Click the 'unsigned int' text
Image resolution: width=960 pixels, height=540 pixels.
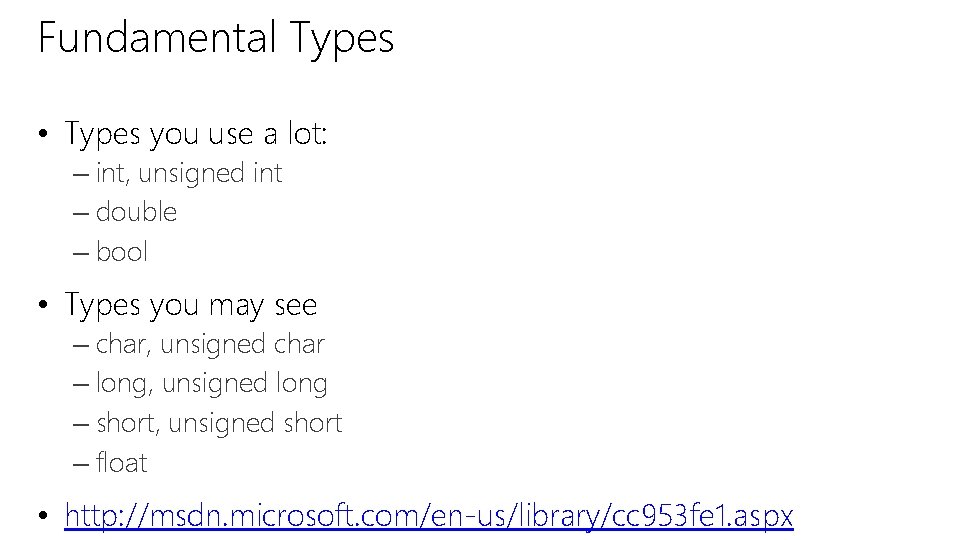click(210, 174)
